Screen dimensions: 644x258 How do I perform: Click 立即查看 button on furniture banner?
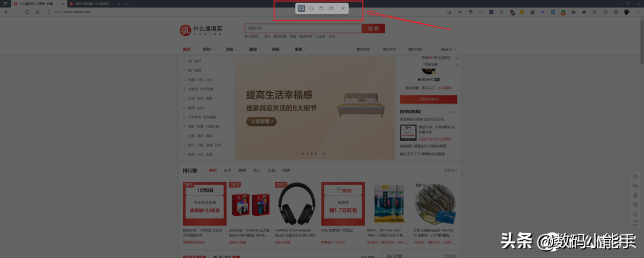point(261,122)
